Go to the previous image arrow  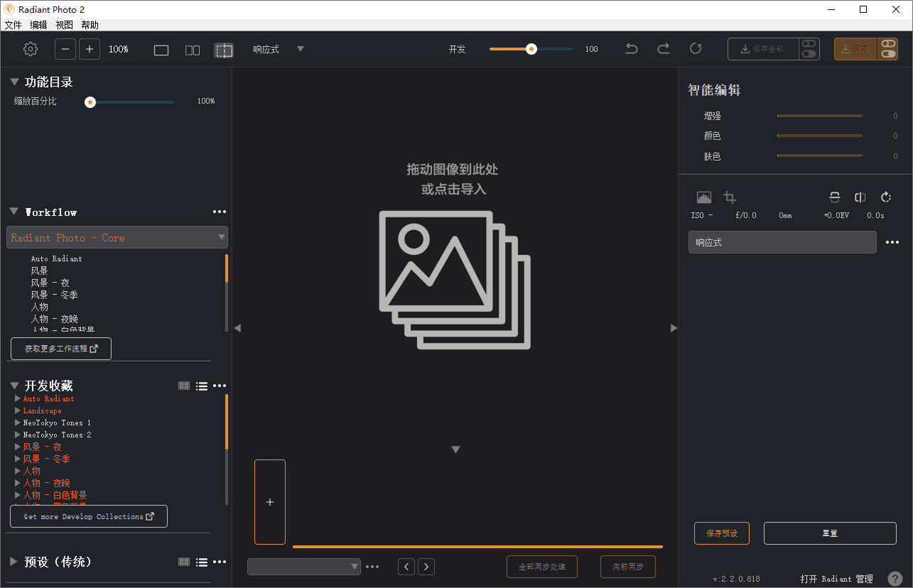point(406,566)
